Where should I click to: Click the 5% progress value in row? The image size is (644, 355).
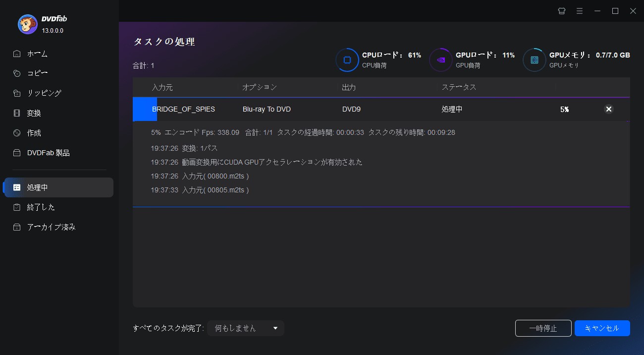tap(565, 109)
